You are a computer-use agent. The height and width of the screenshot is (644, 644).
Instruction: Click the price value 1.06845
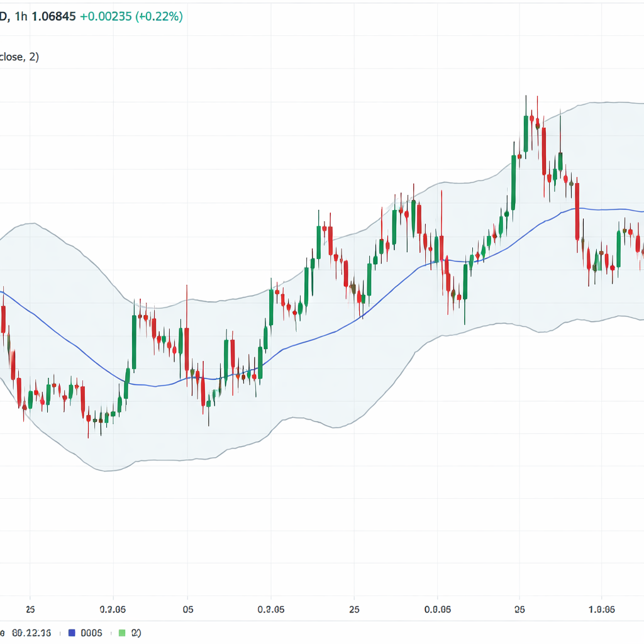[53, 16]
